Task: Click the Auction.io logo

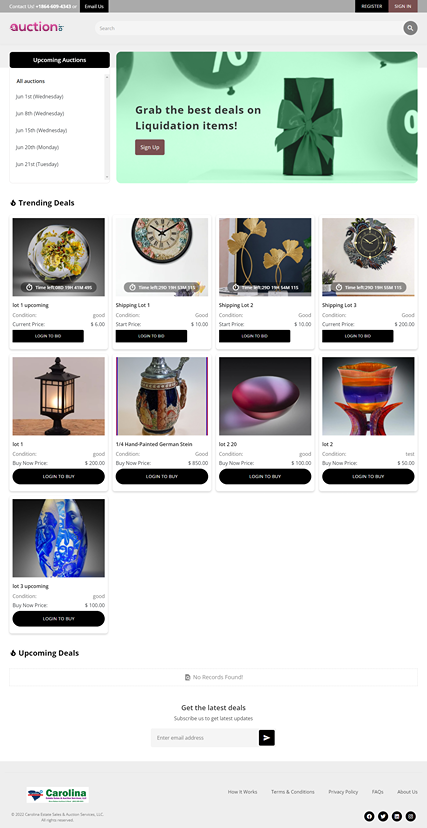Action: (x=37, y=27)
